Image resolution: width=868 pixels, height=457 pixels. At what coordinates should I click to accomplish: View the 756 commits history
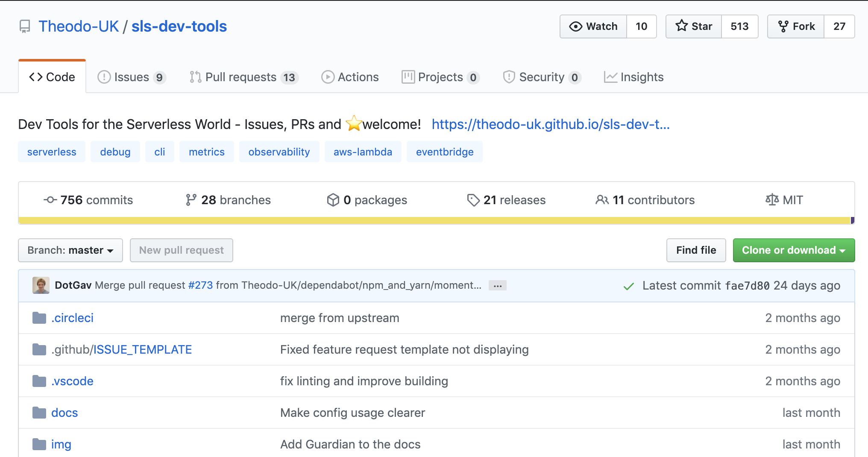(88, 200)
